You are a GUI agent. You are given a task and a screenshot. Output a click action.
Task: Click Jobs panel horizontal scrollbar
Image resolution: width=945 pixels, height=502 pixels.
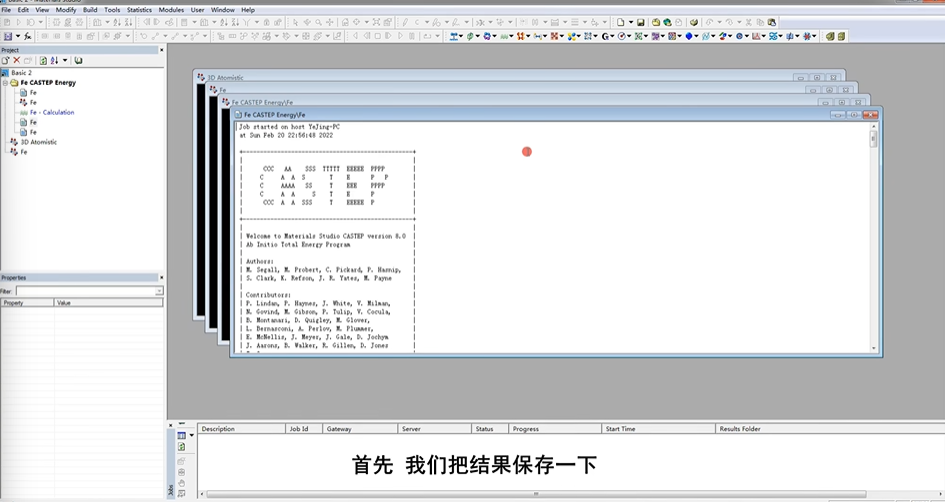pos(536,494)
